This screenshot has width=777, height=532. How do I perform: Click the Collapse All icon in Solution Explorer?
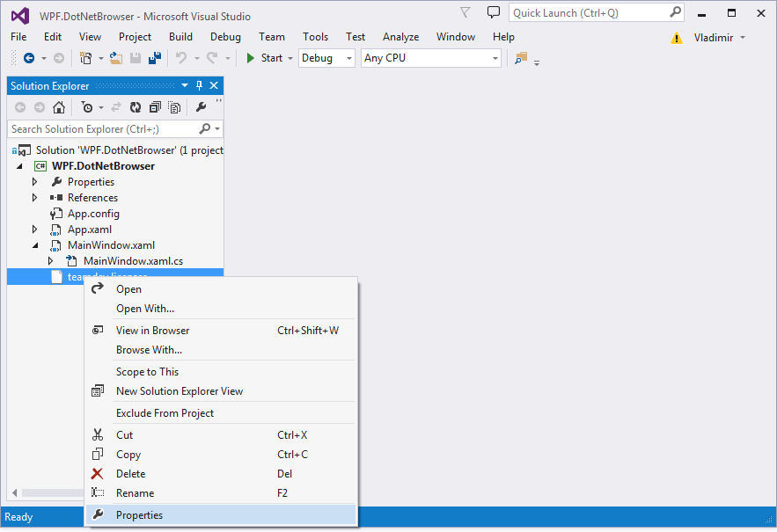coord(155,107)
